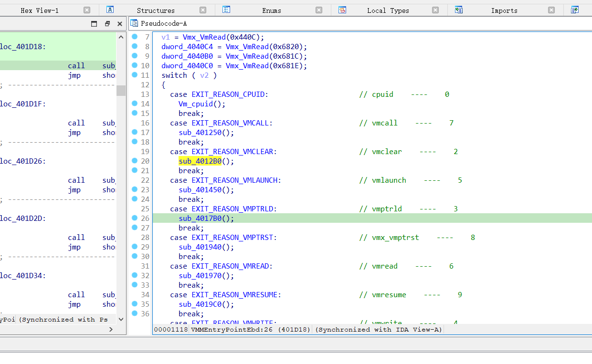Toggle breakpoint dot on line 32
This screenshot has height=364, width=592.
pos(135,275)
